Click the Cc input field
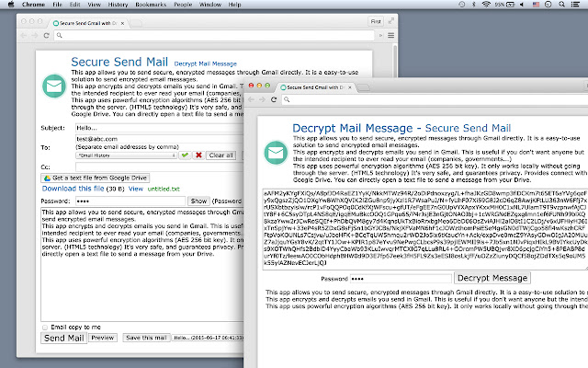This screenshot has height=368, width=588. (159, 167)
